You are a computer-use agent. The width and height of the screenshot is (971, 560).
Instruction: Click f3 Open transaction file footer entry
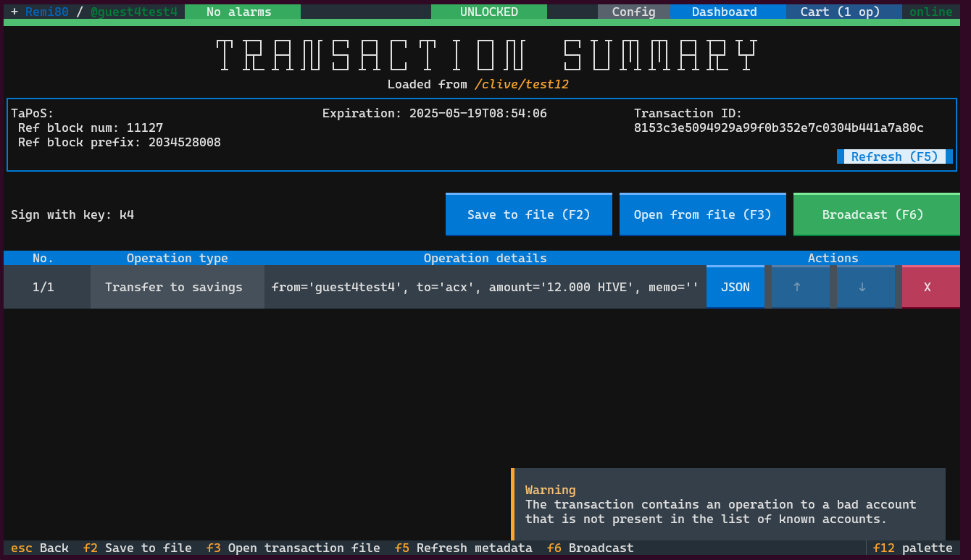[293, 548]
